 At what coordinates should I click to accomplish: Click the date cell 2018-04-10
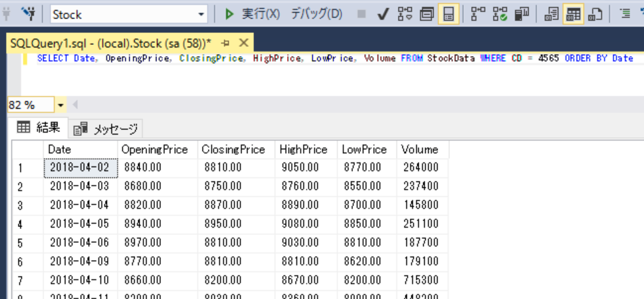click(80, 281)
